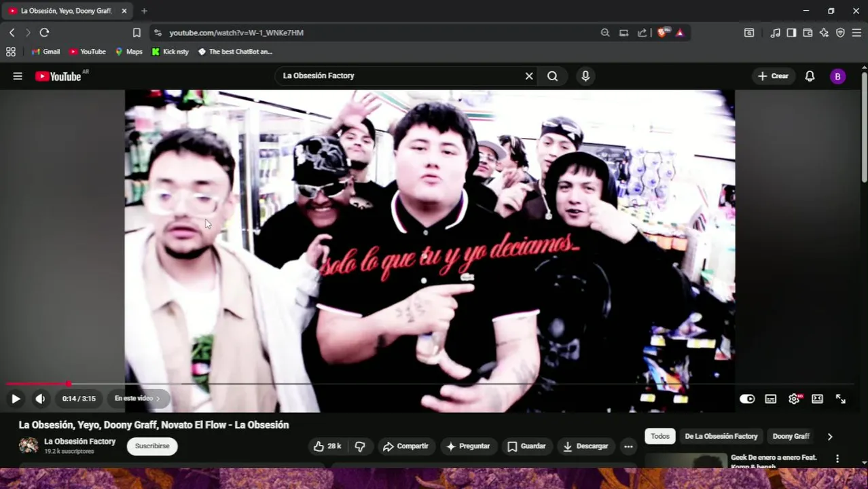Open the notifications bell

pos(810,76)
